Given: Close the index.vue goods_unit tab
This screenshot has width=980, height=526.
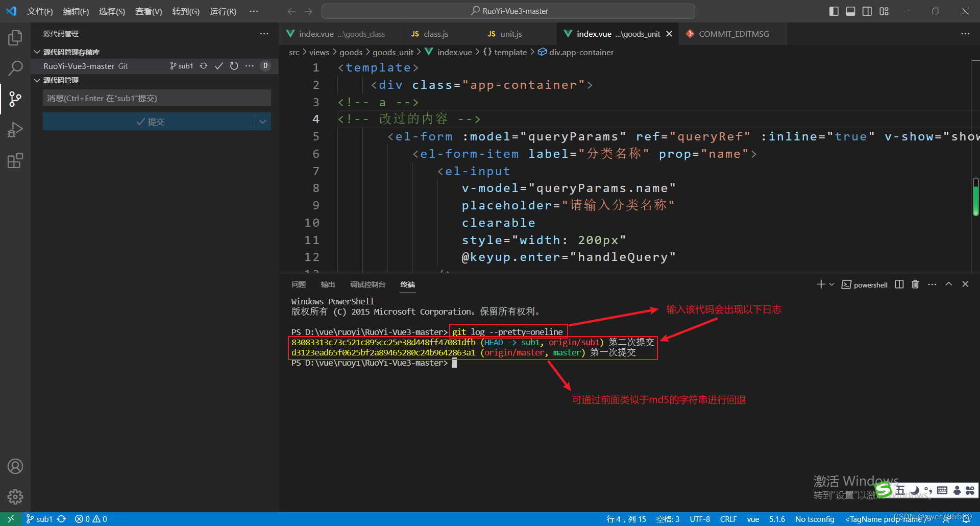Looking at the screenshot, I should tap(669, 34).
